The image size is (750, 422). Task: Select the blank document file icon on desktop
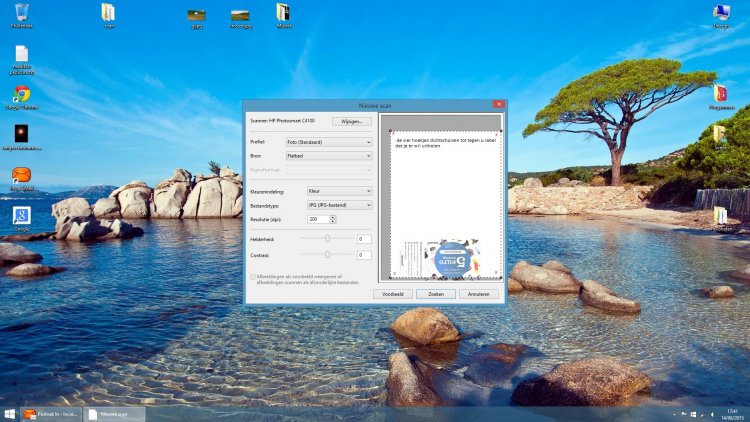(x=21, y=54)
